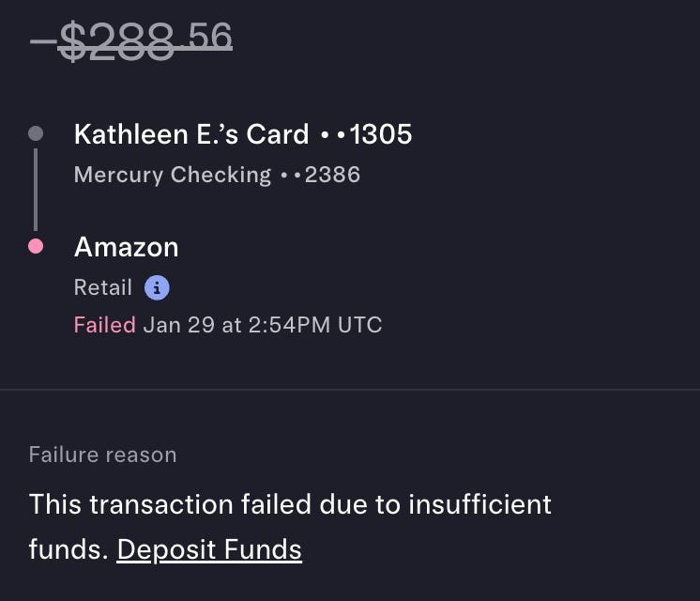The image size is (700, 601).
Task: Click the word "funds." before Deposit Funds
Action: tap(68, 549)
